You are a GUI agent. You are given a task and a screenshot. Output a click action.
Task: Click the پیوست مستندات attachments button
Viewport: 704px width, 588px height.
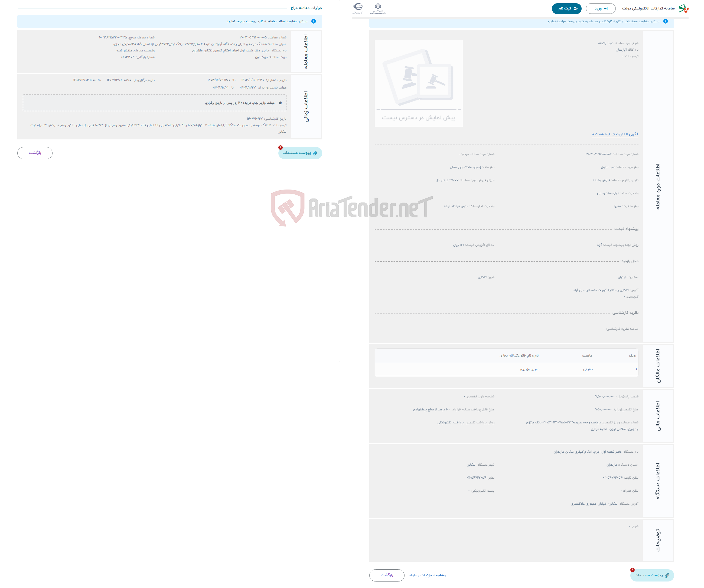(x=299, y=153)
